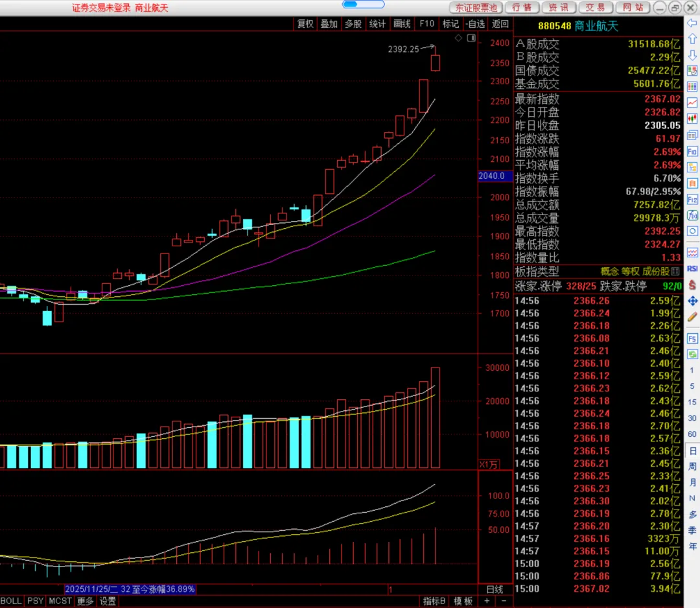Viewport: 700px width, 608px height.
Task: Select the PSY indicator tab
Action: point(35,602)
